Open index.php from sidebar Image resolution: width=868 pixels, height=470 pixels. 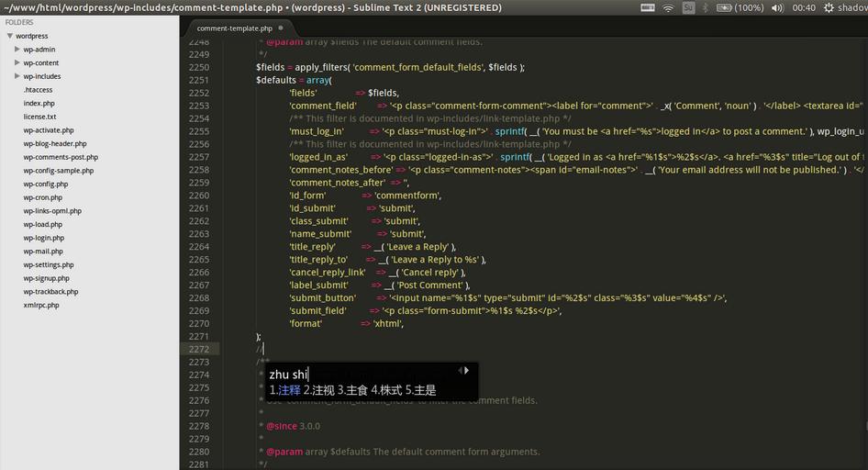coord(39,103)
